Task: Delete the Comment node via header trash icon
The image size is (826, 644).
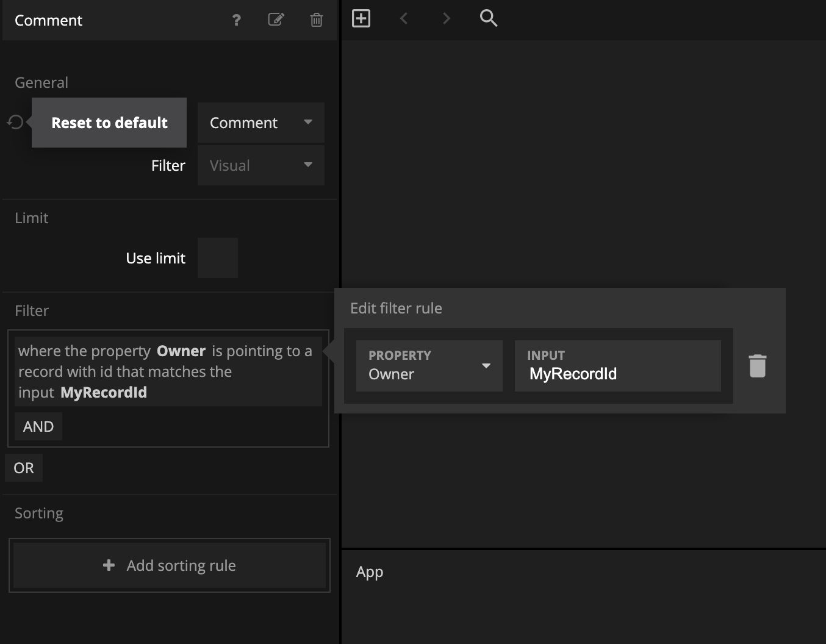Action: tap(317, 20)
